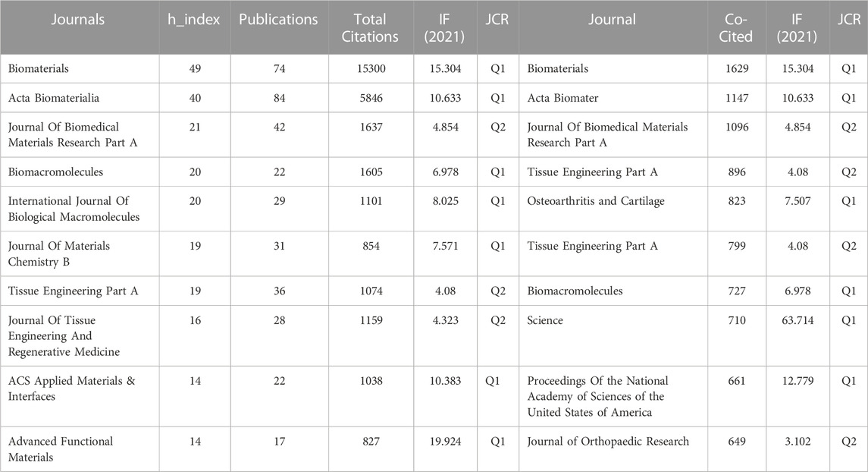
Task: Select the total citations value 1074
Action: (371, 291)
